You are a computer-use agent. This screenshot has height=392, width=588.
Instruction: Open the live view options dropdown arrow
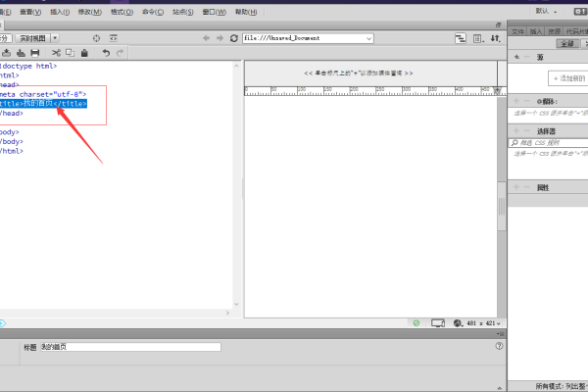(54, 38)
